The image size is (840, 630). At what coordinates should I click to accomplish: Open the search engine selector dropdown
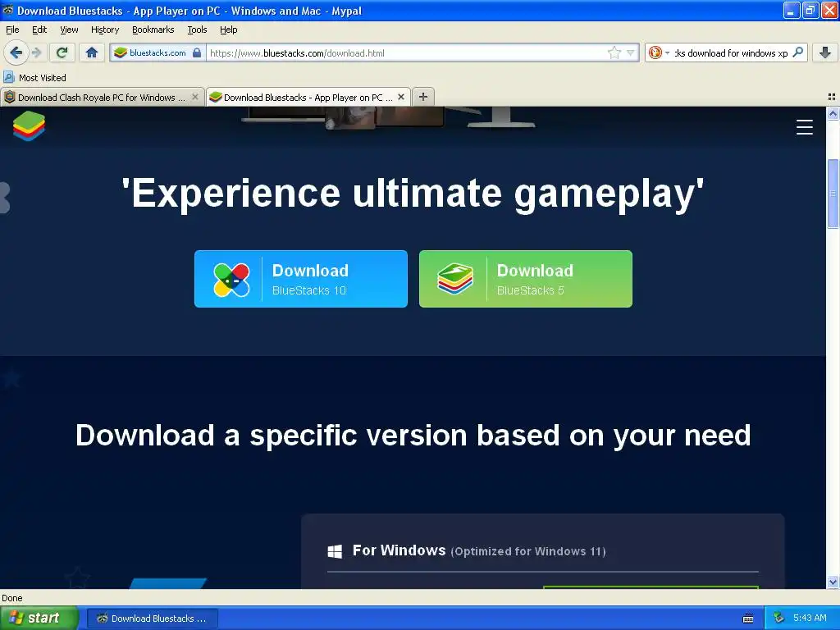(x=659, y=52)
